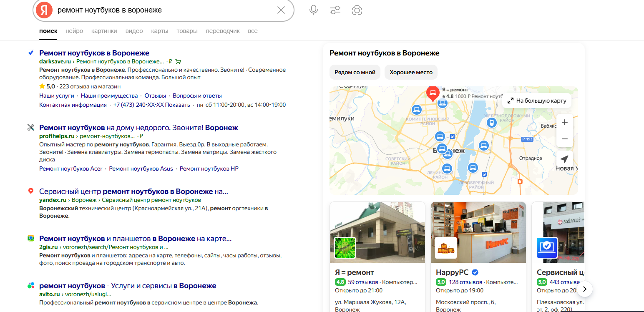644x312 pixels.
Task: Switch to the 'картинки' tab
Action: pyautogui.click(x=104, y=31)
